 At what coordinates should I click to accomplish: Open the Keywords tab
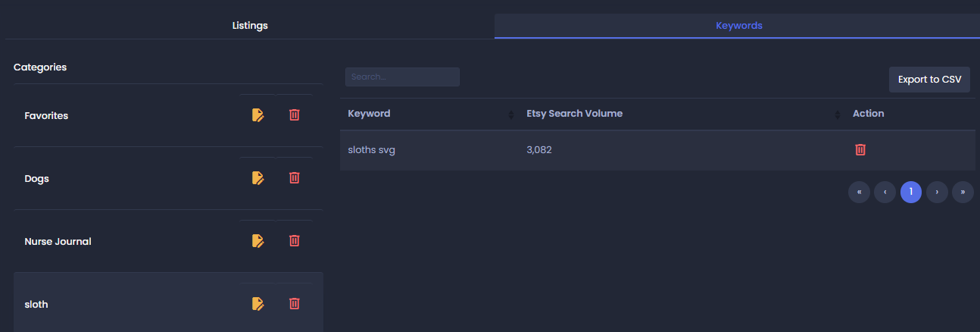click(738, 26)
